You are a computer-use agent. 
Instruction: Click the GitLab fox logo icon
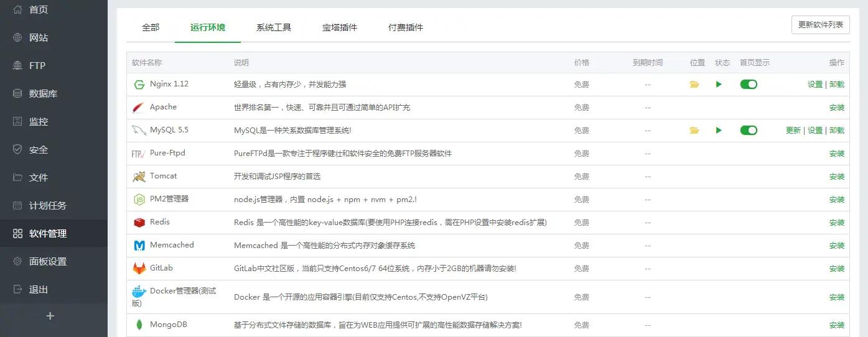click(x=139, y=269)
